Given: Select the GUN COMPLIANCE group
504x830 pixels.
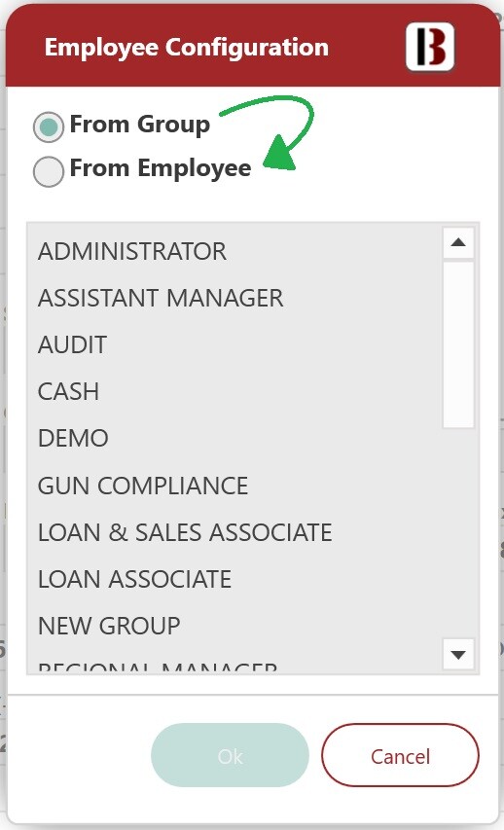Looking at the screenshot, I should coord(235,486).
